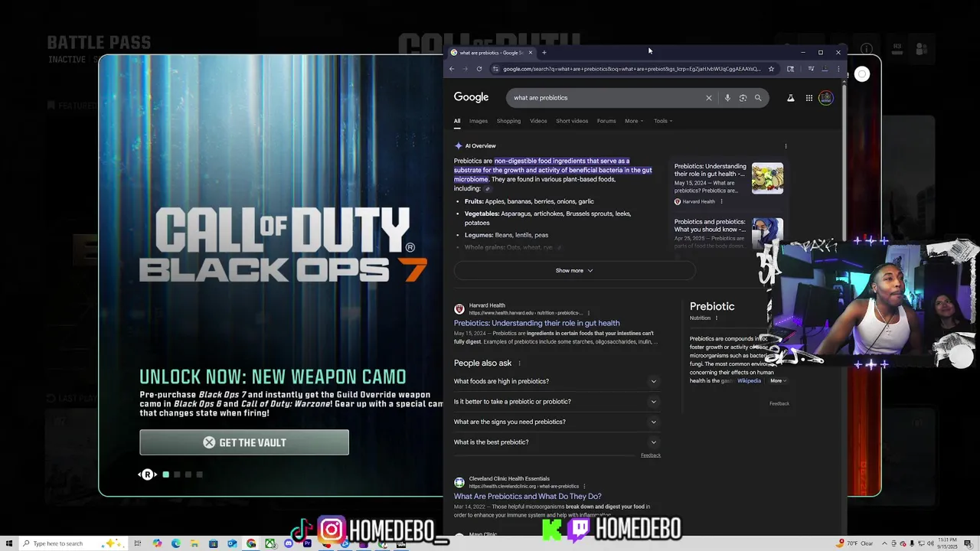Viewport: 980px width, 551px height.
Task: Select the All results tab
Action: (457, 121)
